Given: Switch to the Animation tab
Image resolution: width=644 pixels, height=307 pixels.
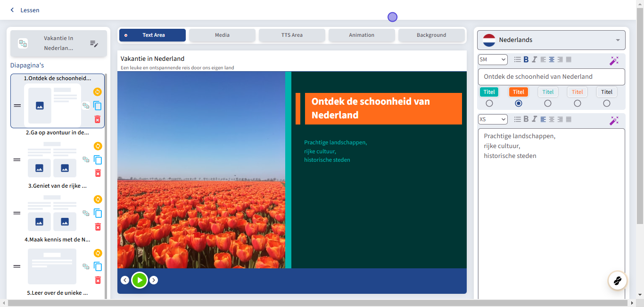Looking at the screenshot, I should tap(362, 35).
